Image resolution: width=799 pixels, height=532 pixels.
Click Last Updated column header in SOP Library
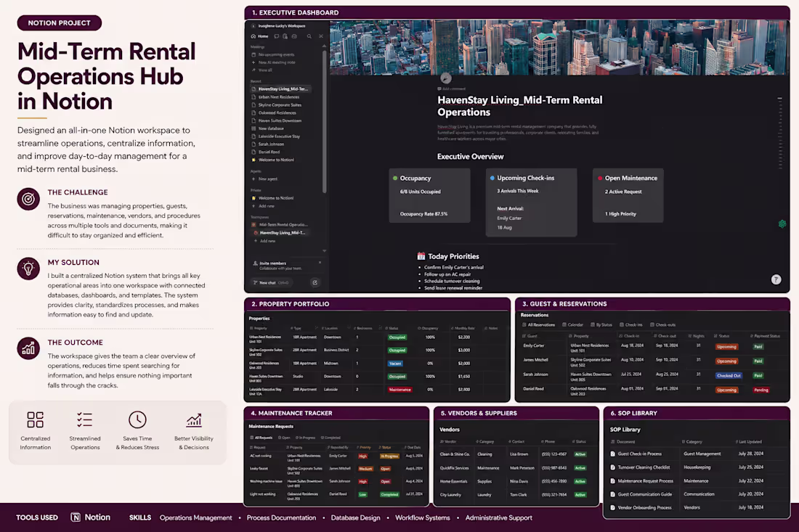click(x=749, y=442)
